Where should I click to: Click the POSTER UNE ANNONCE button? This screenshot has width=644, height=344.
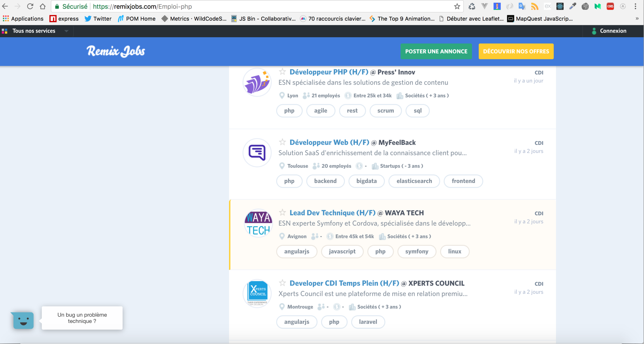[x=436, y=51]
